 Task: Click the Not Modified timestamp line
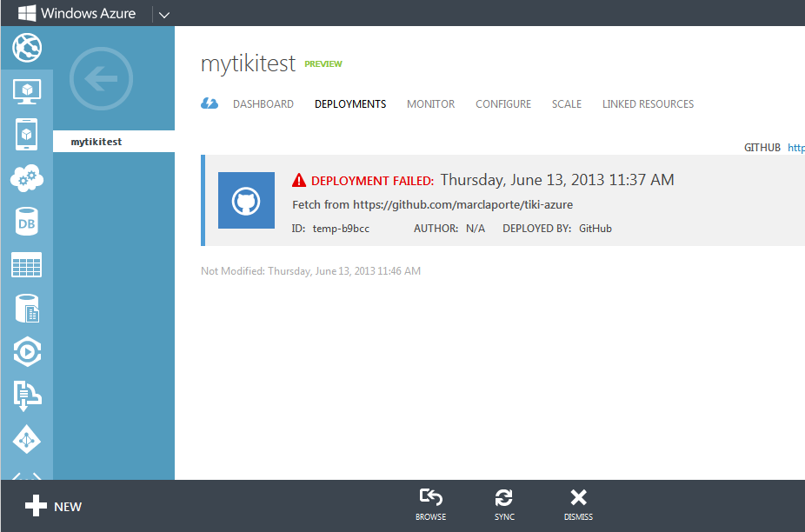310,271
